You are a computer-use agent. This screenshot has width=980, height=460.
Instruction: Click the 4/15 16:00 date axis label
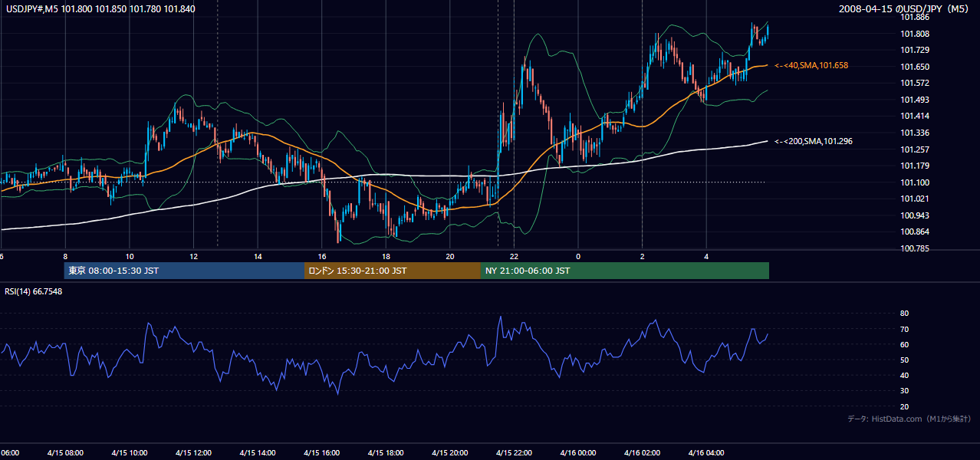321,452
